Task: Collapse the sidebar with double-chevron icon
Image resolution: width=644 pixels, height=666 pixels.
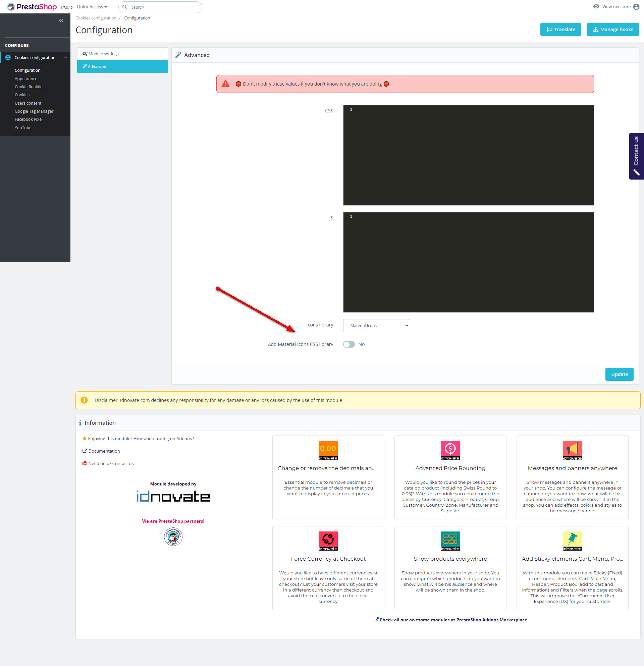Action: pos(61,20)
